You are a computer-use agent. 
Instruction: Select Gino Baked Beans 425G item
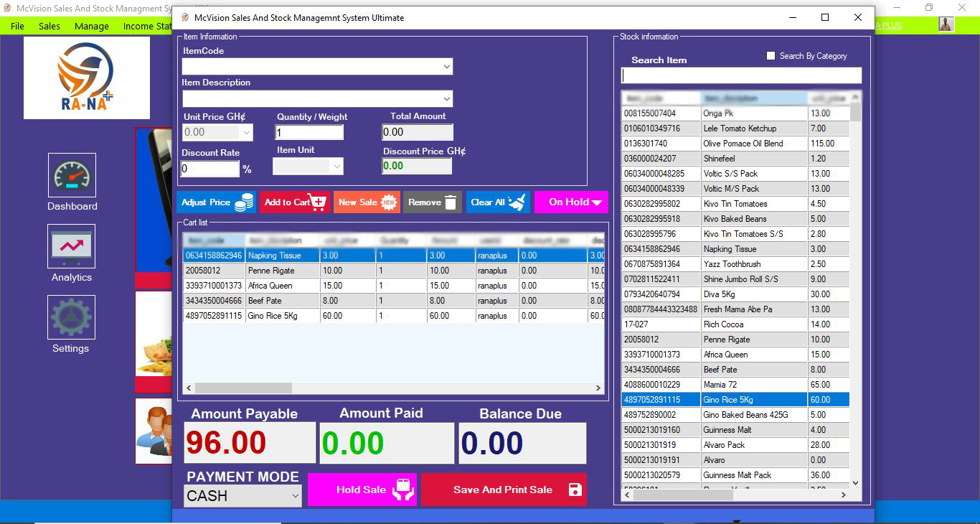coord(735,415)
